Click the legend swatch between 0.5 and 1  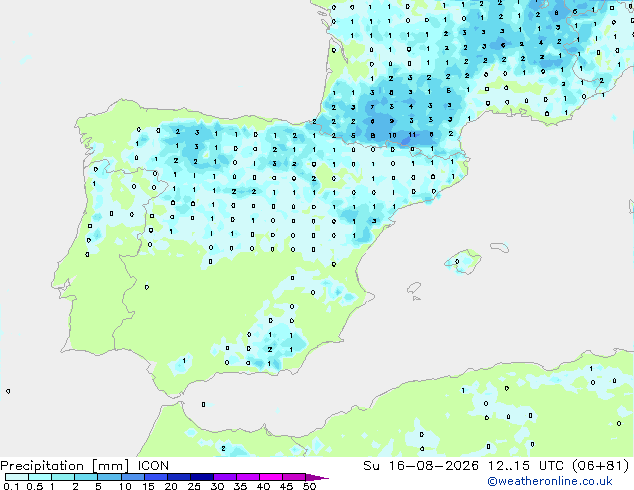(40, 477)
